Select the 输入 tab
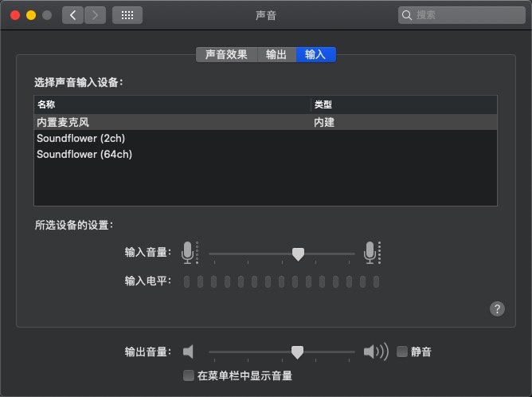 [x=316, y=55]
